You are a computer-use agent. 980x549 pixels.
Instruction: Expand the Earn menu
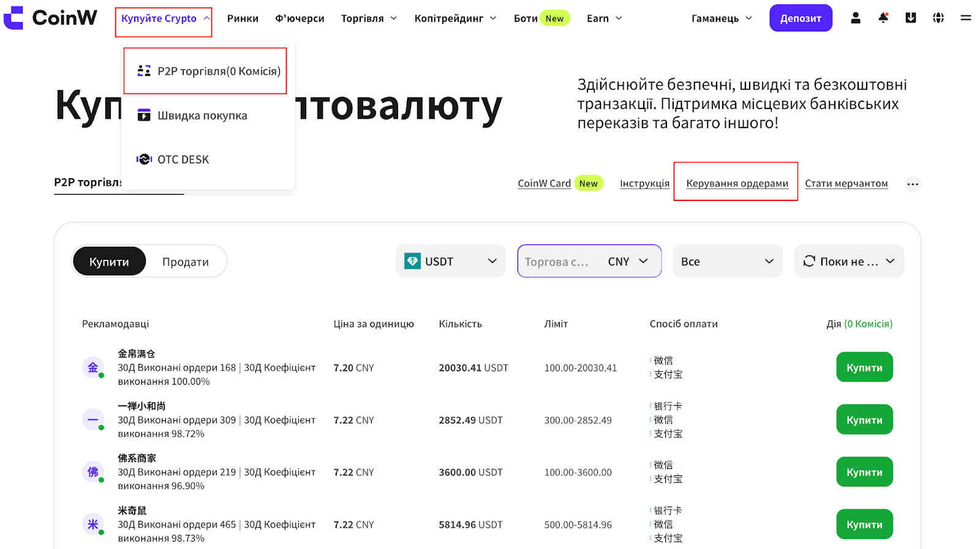point(605,18)
